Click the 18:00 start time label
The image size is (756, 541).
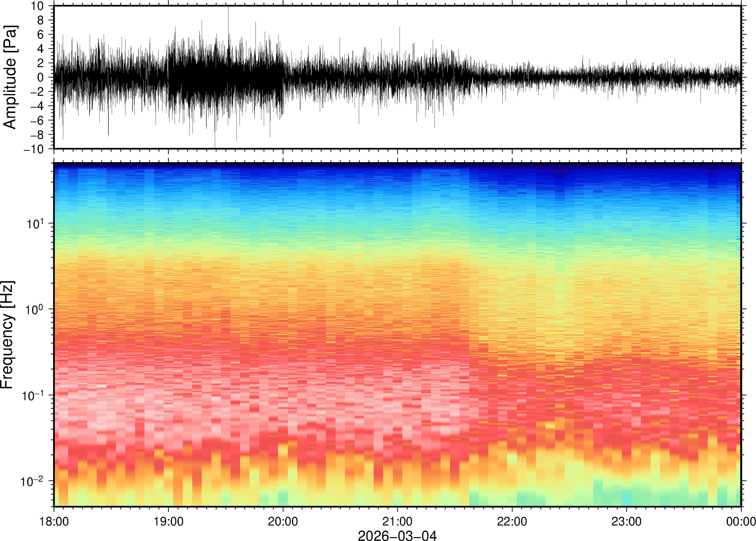[54, 521]
